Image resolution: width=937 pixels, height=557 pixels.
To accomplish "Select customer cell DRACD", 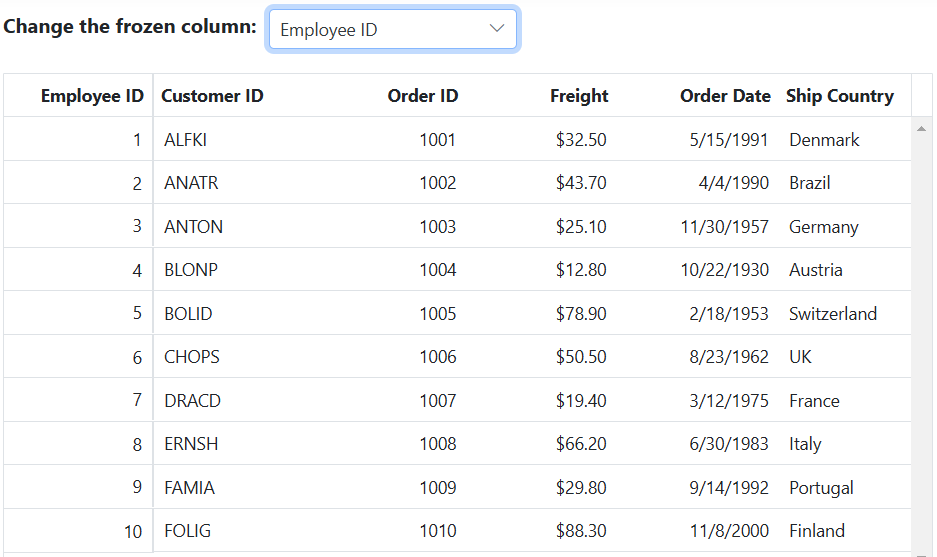I will 192,400.
